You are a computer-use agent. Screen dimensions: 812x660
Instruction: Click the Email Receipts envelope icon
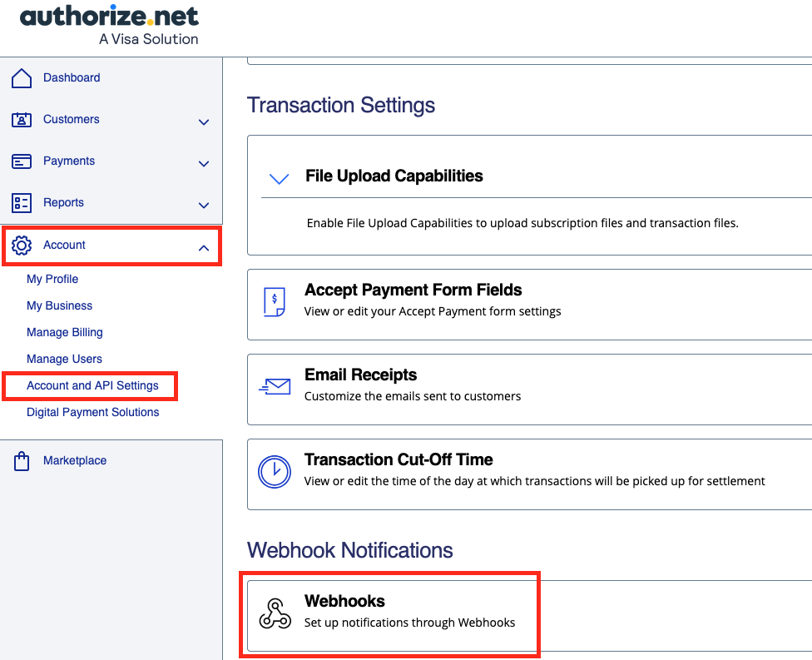point(275,386)
